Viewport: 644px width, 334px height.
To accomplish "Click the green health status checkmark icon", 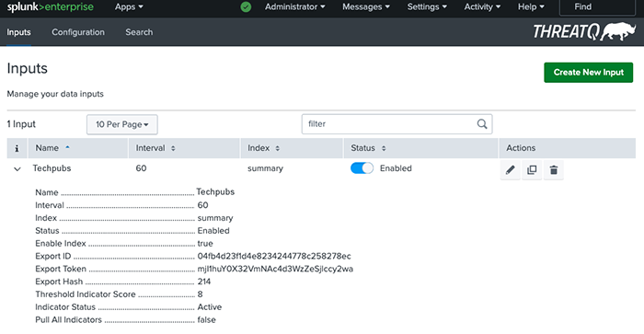I will coord(246,7).
